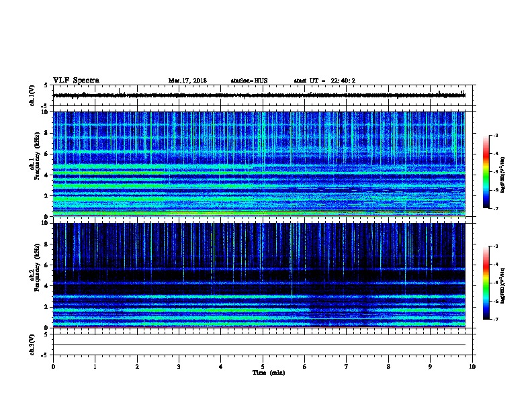This screenshot has width=532, height=411.
Task: Select the "start UT = 22:40: 2" text
Action: click(324, 81)
